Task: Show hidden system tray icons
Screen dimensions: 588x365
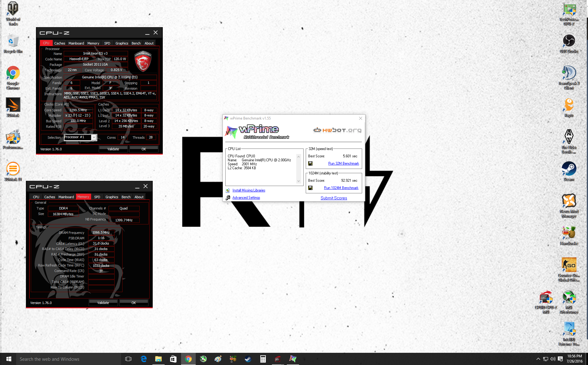Action: tap(538, 359)
